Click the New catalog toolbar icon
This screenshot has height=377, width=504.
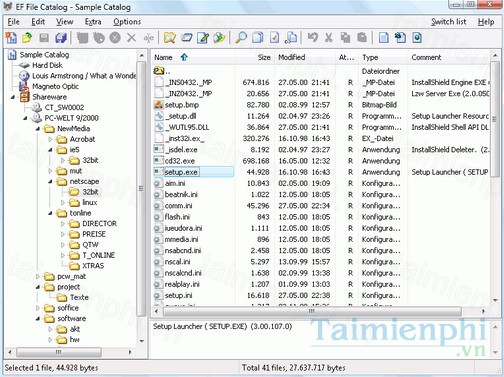(11, 38)
